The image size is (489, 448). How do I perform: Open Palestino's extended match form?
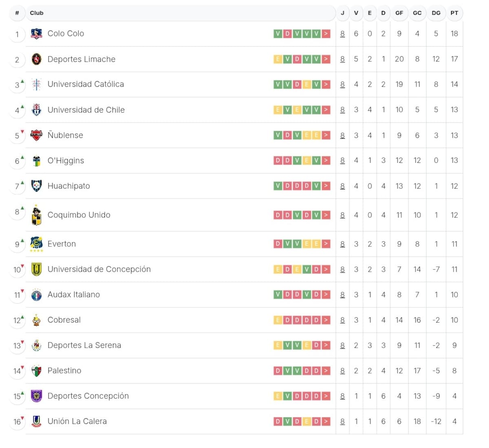(x=326, y=371)
